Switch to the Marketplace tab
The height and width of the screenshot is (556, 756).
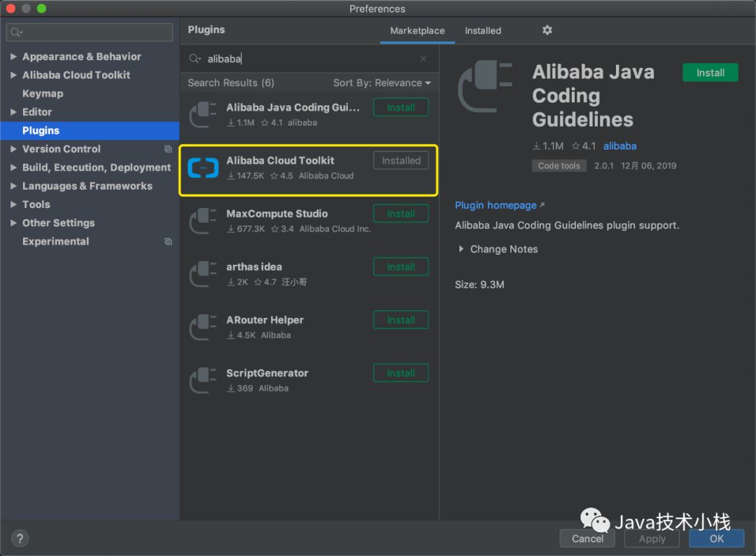(417, 31)
